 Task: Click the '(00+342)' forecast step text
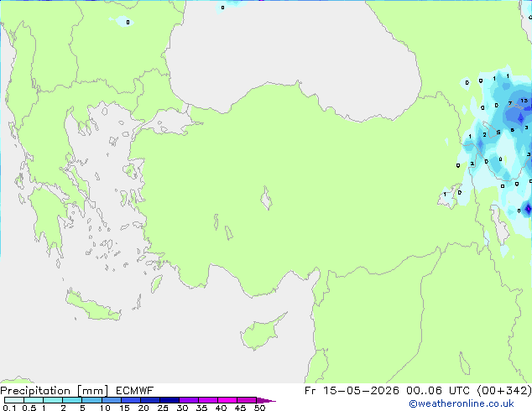[x=504, y=391]
